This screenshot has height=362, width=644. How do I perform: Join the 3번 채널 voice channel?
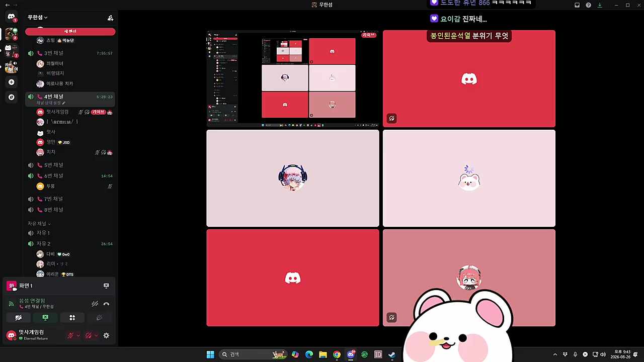(70, 53)
